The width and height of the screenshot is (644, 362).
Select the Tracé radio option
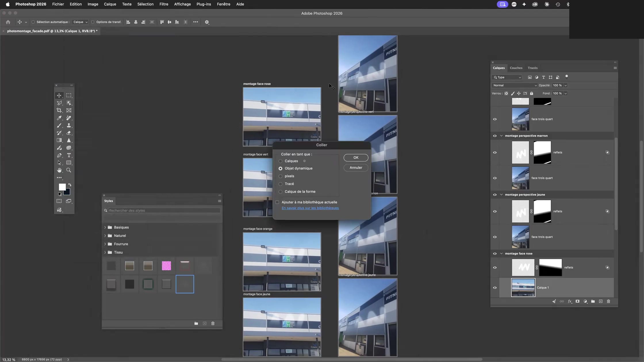click(280, 184)
